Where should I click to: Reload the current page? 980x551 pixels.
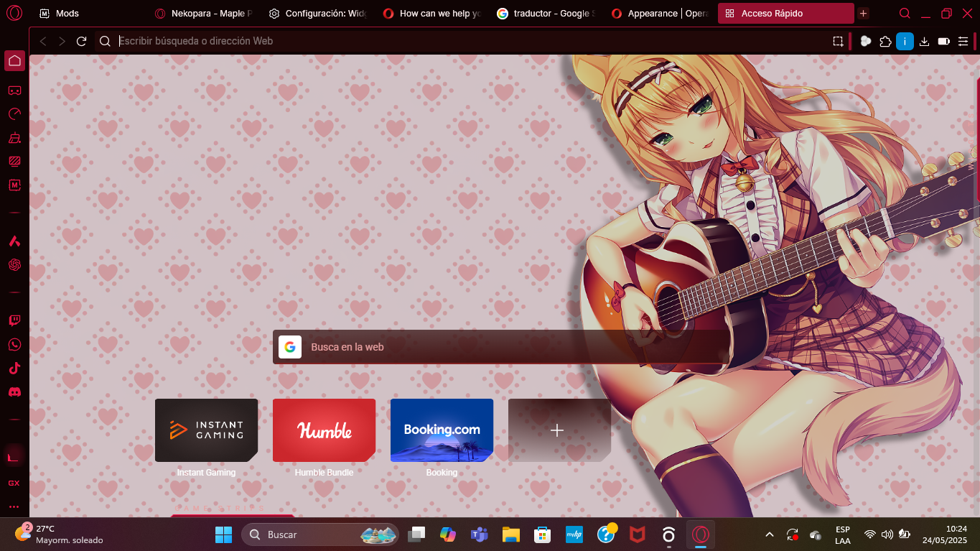(x=82, y=41)
